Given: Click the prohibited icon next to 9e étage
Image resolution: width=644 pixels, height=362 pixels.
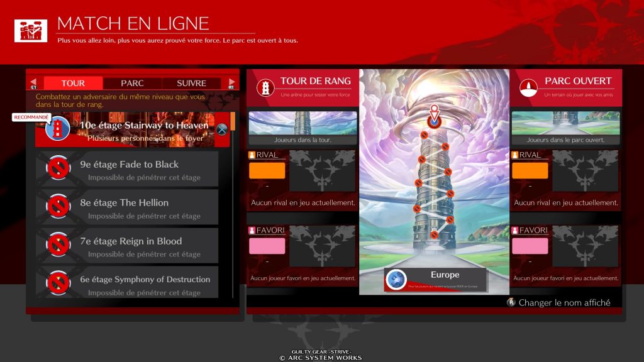Looking at the screenshot, I should [x=58, y=167].
